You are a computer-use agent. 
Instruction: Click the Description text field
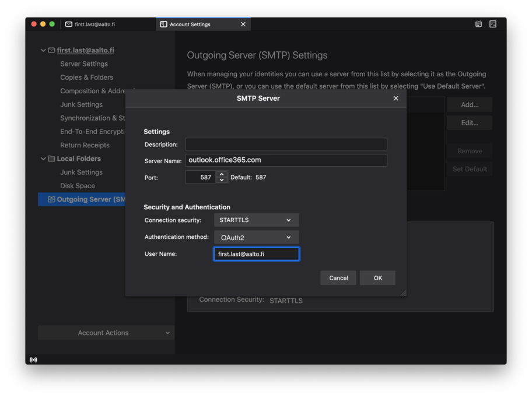[286, 144]
